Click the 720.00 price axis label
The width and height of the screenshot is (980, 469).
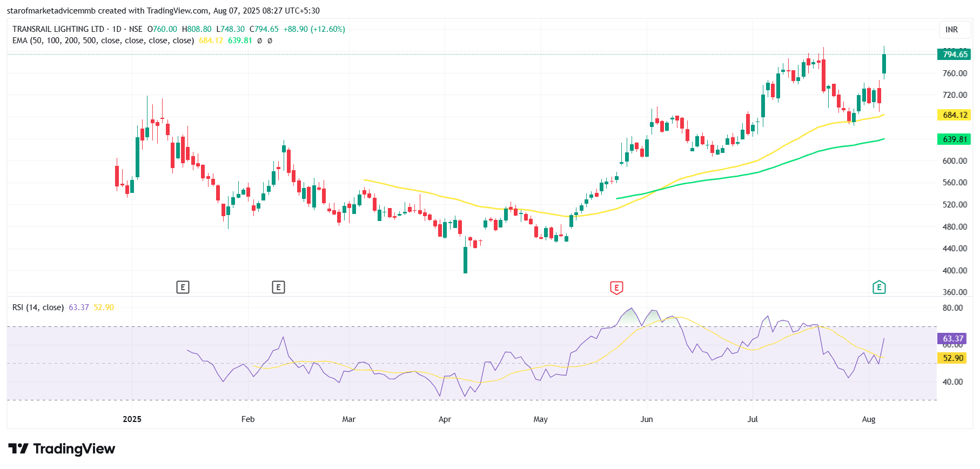point(955,95)
